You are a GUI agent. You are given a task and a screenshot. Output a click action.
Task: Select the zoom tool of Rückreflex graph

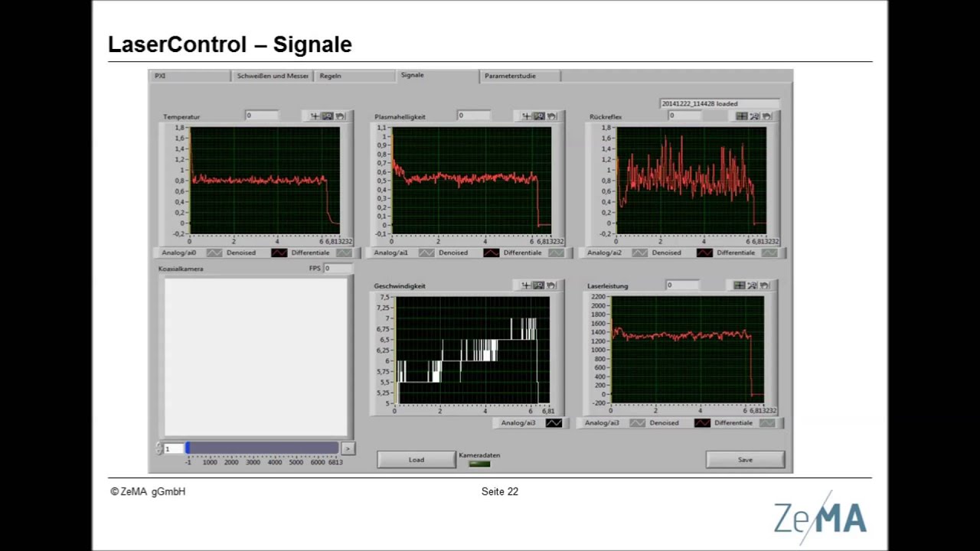point(754,116)
